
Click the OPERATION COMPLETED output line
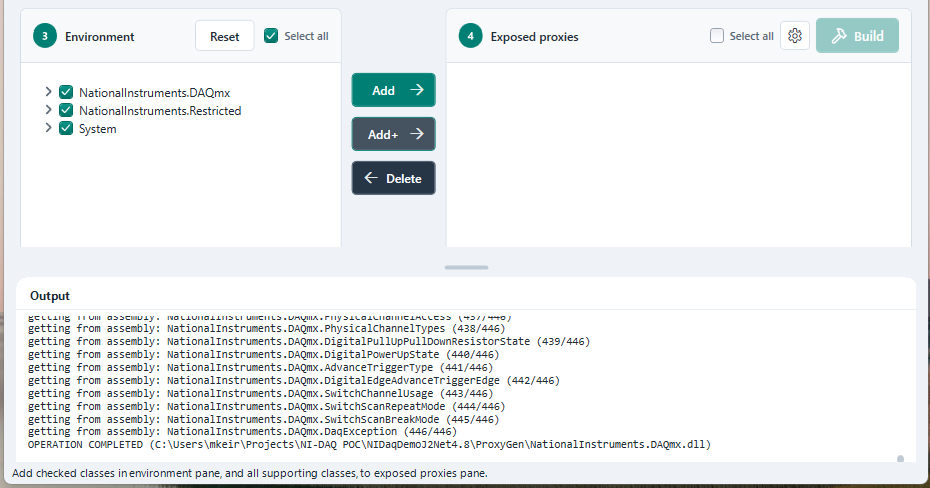369,445
